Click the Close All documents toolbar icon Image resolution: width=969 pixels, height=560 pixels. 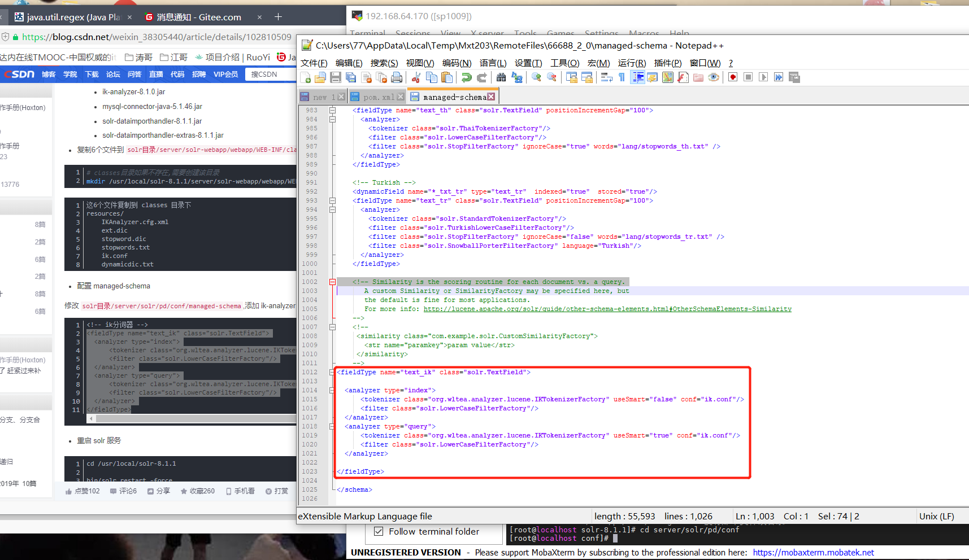382,77
